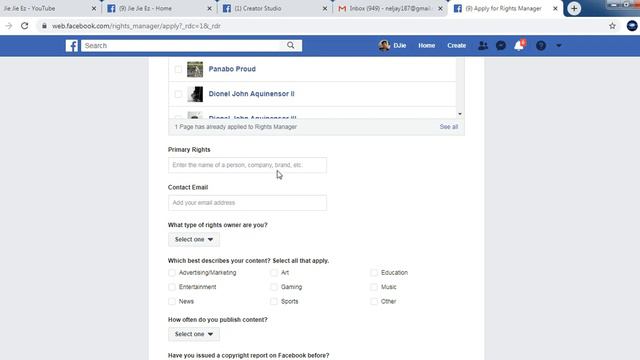Click Panabo Proud page thumbnail
The height and width of the screenshot is (360, 640).
coord(195,69)
